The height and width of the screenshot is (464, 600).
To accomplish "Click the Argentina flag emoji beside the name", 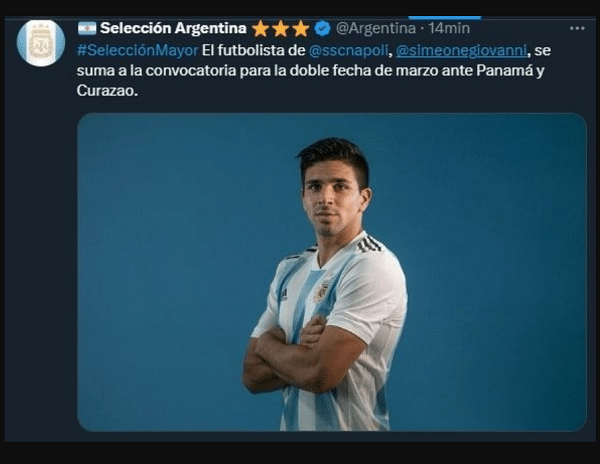I will coord(87,28).
